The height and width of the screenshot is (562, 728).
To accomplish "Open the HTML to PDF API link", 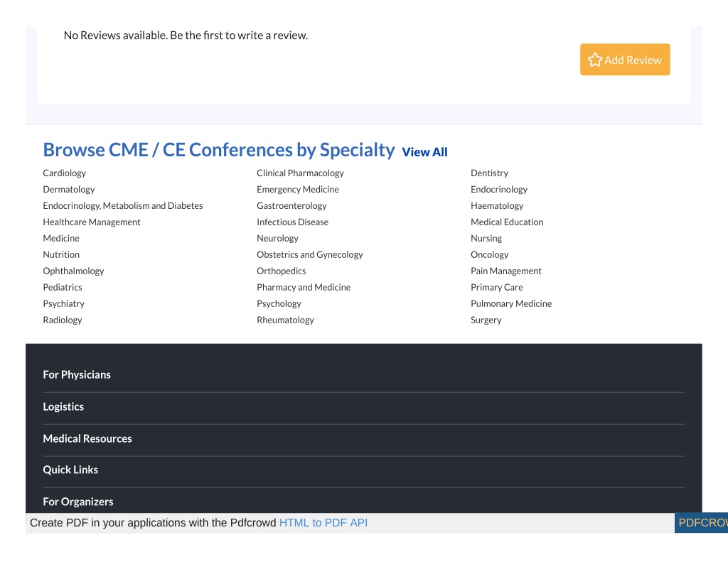I will coord(323,523).
